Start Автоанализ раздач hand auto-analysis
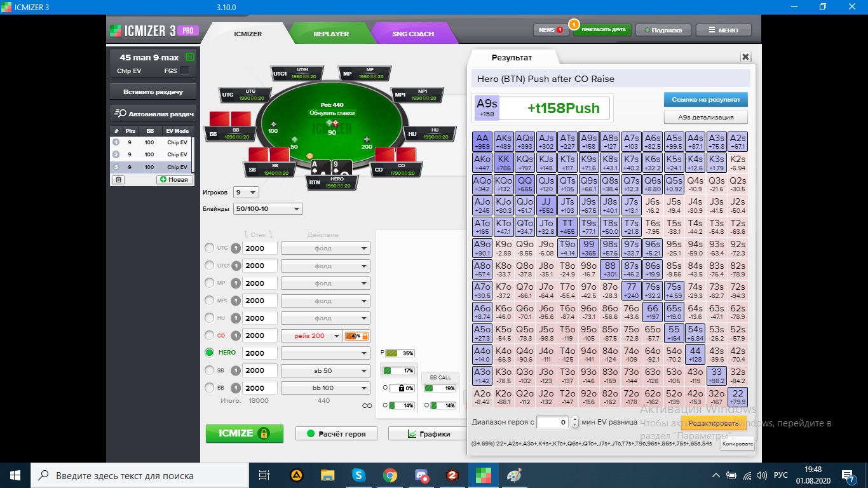Screen dimensions: 868x488 pyautogui.click(x=153, y=114)
